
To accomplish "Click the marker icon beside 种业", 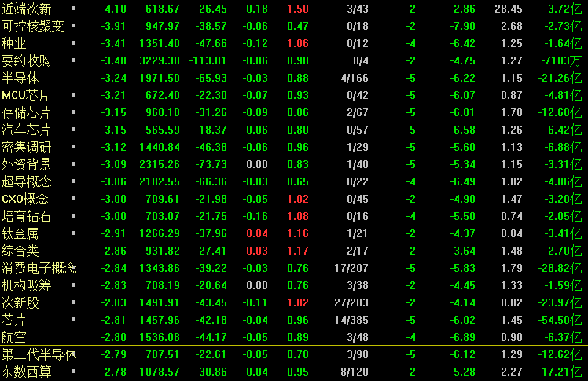I will (x=74, y=42).
